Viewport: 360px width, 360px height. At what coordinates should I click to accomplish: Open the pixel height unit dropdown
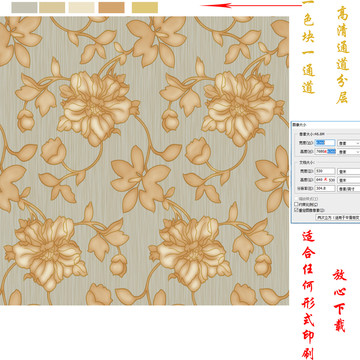pos(349,152)
